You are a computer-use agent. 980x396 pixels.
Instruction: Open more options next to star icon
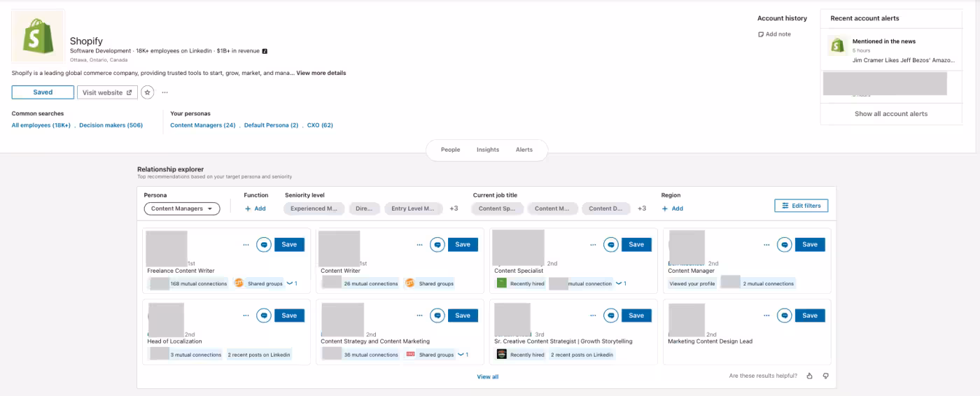[x=165, y=92]
